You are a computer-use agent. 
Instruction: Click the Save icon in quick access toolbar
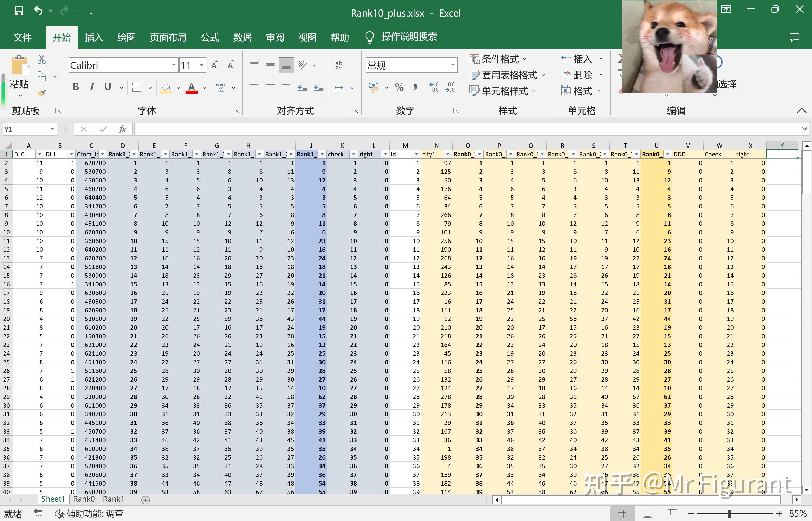click(19, 11)
